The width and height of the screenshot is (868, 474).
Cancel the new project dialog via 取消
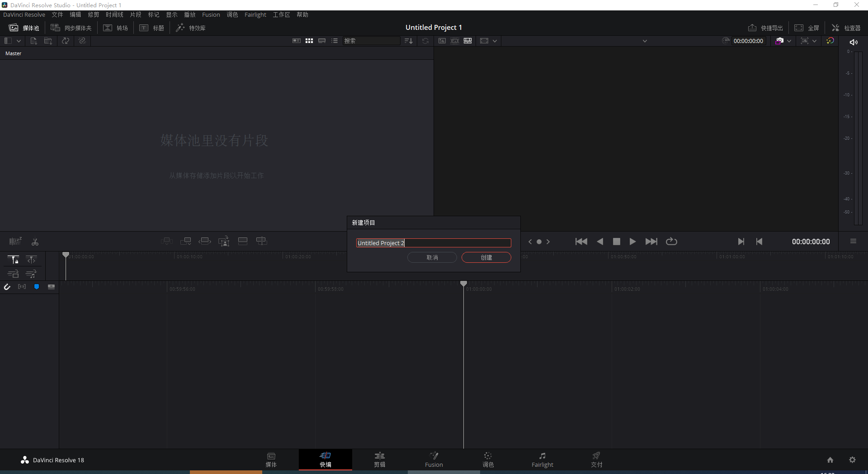pyautogui.click(x=432, y=257)
